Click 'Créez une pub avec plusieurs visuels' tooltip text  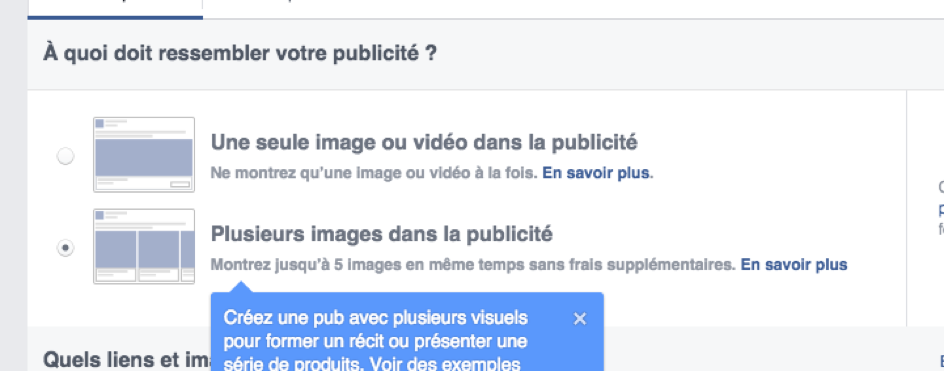click(x=376, y=317)
